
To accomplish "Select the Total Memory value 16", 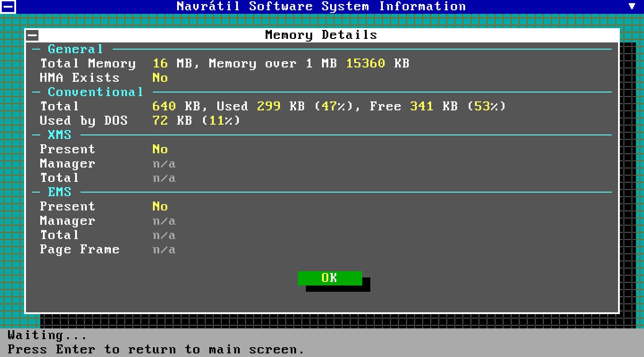I will click(160, 63).
